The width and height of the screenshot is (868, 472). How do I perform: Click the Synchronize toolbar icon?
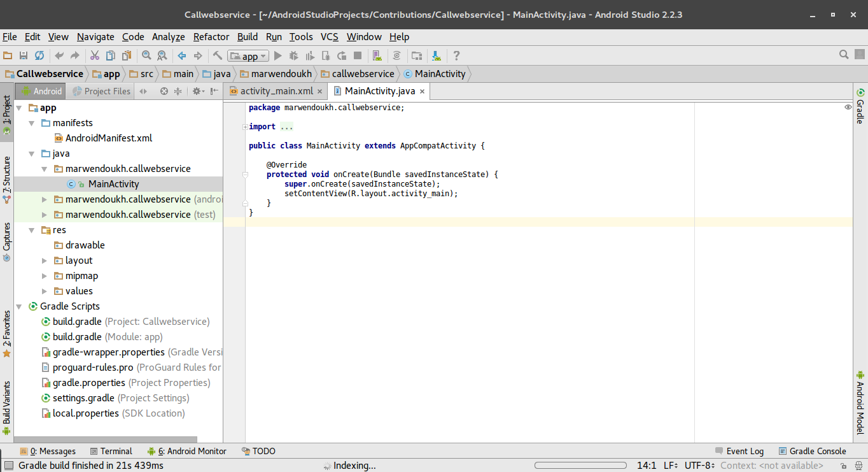tap(39, 56)
